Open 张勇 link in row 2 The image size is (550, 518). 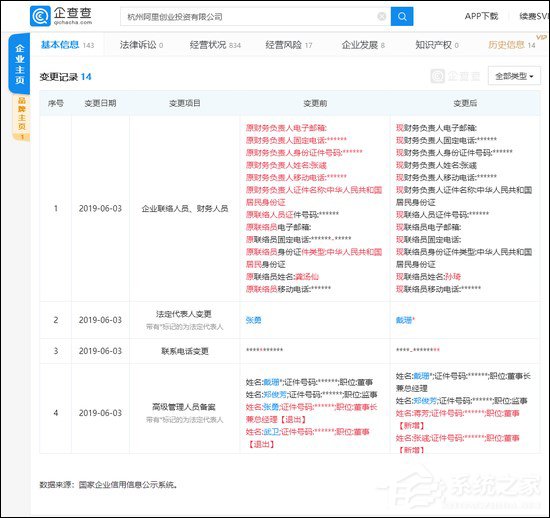click(253, 320)
